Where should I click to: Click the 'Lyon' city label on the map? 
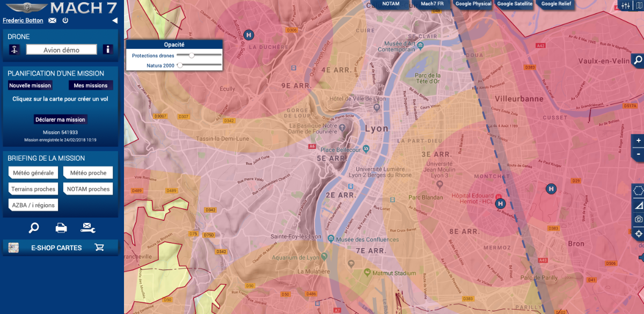pyautogui.click(x=376, y=129)
